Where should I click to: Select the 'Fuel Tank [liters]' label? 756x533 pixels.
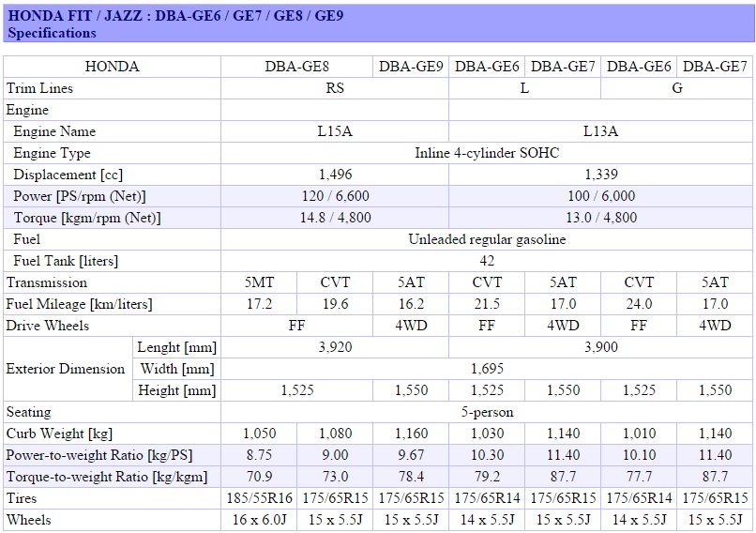coord(66,261)
